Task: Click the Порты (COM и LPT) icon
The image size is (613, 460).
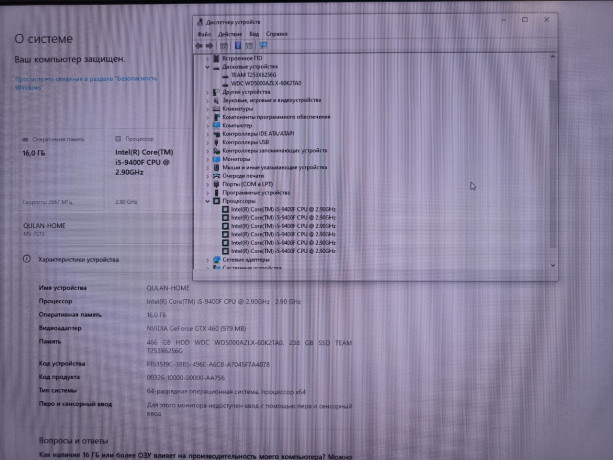Action: 216,184
